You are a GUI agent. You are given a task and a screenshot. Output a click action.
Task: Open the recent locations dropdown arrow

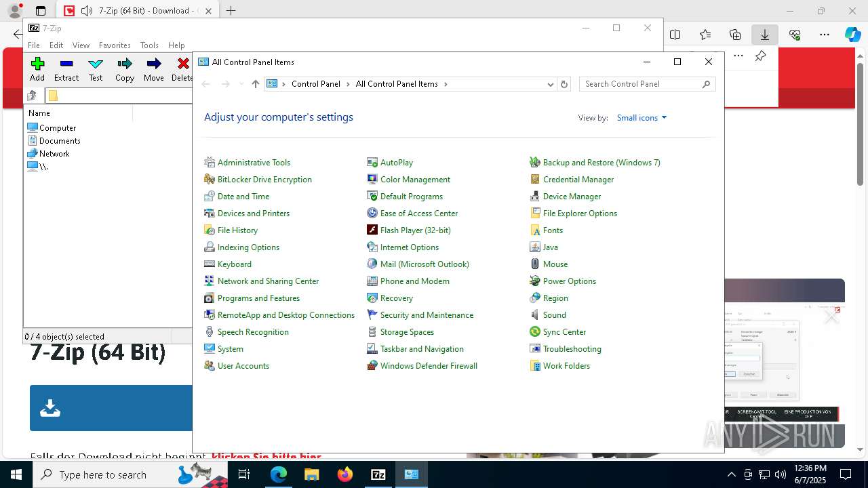point(241,84)
